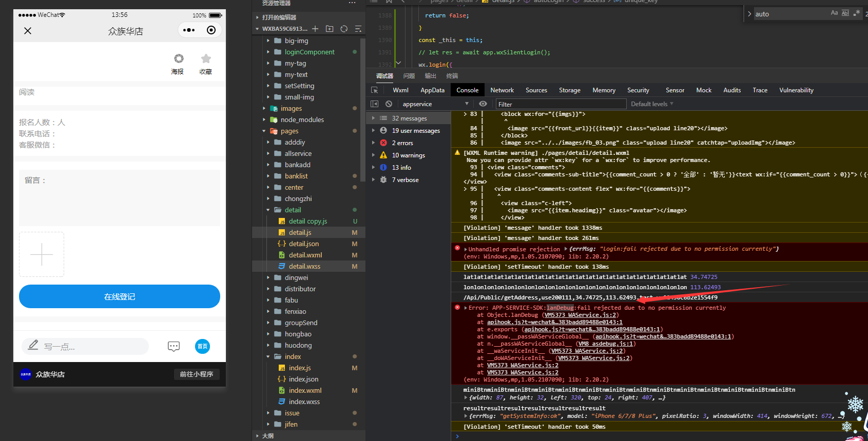Click the clear console icon

[x=389, y=104]
